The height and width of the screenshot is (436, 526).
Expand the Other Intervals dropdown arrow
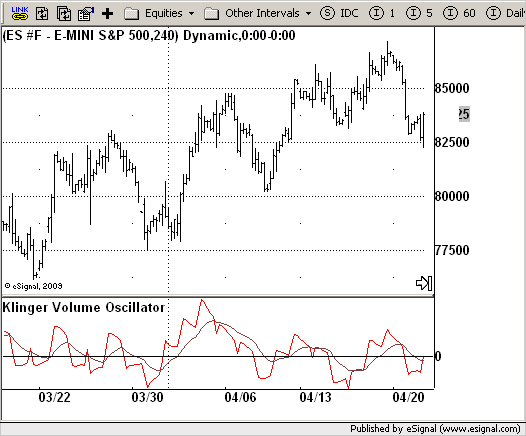pyautogui.click(x=308, y=14)
